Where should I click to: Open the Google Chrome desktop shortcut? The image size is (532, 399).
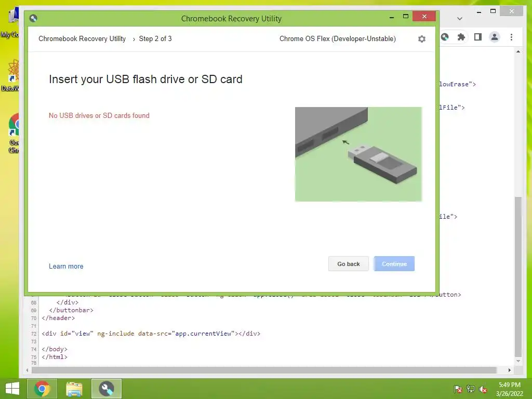pos(14,133)
